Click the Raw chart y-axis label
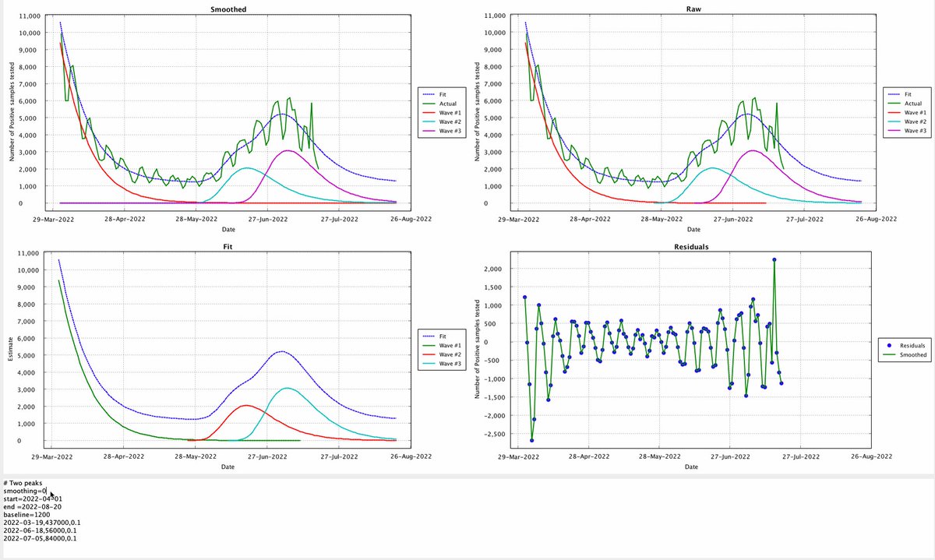This screenshot has width=935, height=560. (x=477, y=111)
